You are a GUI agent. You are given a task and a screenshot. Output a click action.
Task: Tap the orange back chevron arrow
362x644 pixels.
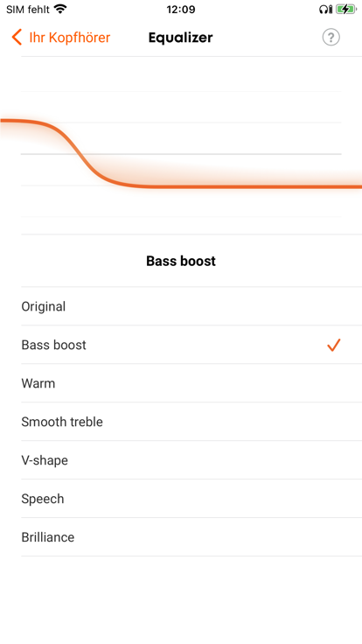pos(17,38)
